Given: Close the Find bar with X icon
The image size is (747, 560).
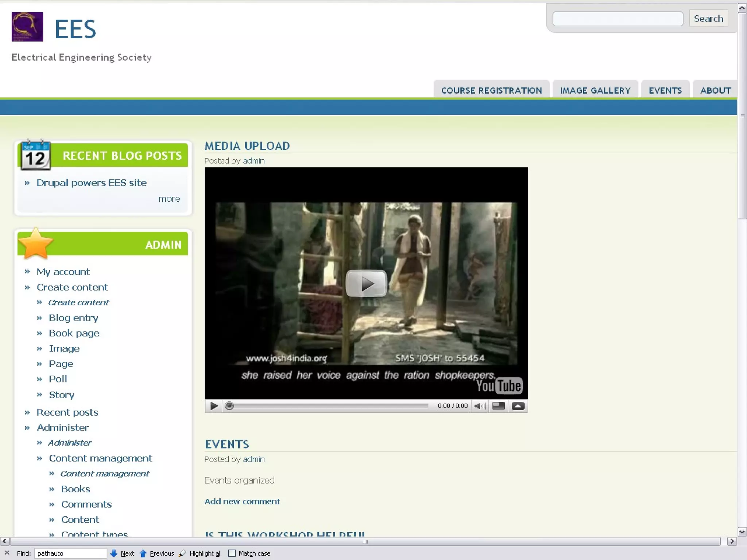Looking at the screenshot, I should [7, 553].
